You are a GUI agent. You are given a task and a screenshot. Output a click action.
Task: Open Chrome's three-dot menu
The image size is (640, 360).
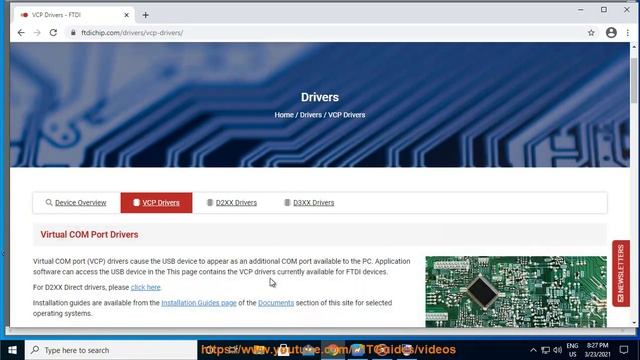click(x=627, y=33)
